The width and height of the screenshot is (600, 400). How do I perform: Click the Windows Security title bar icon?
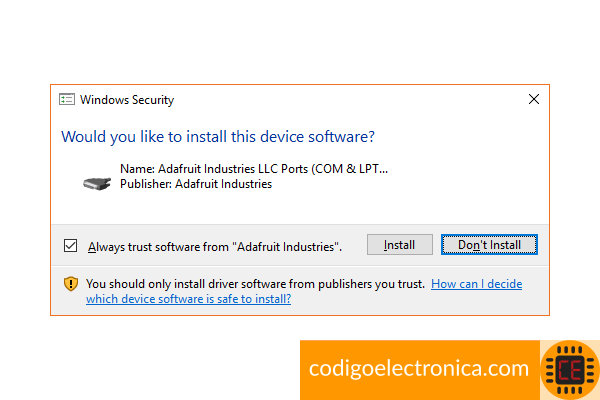click(67, 100)
